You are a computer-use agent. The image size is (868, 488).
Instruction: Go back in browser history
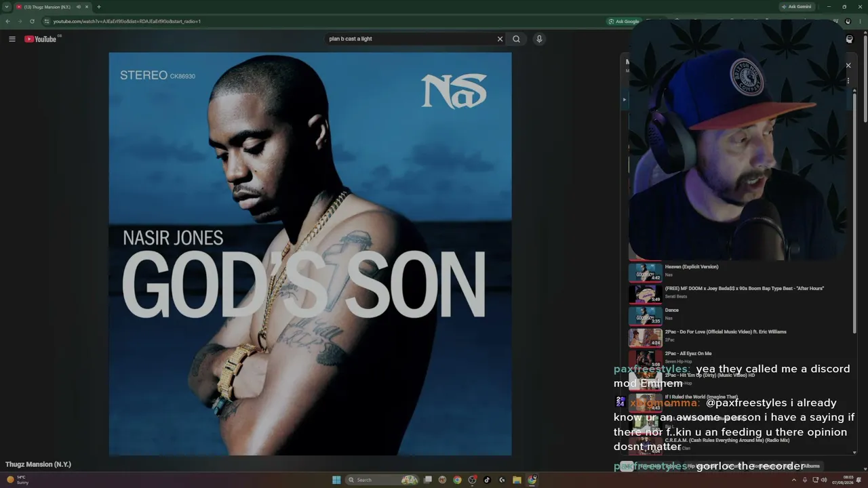coord(8,21)
